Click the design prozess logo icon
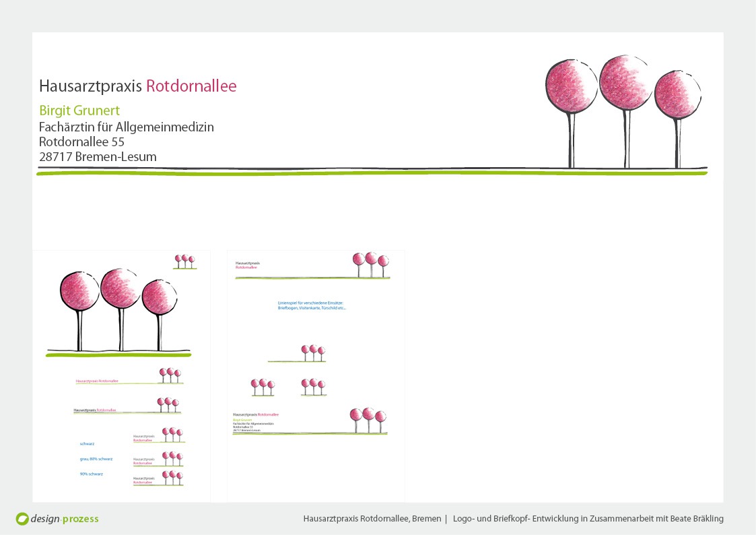Viewport: 756px width, 535px height. (x=22, y=519)
